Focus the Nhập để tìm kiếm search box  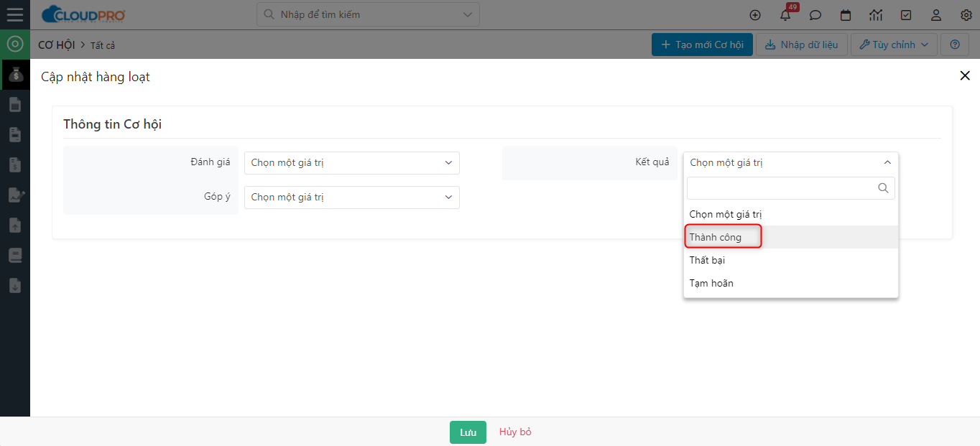368,14
